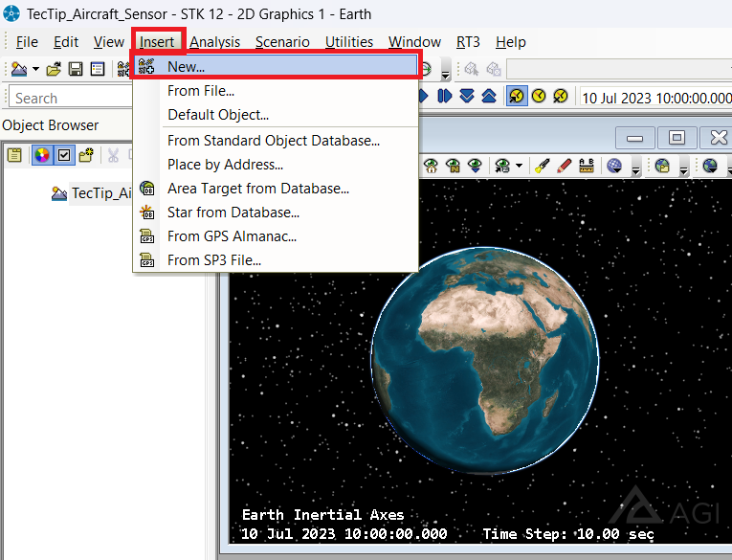Toggle the Normal Animation Mode clock
The image size is (732, 560).
coord(517,97)
